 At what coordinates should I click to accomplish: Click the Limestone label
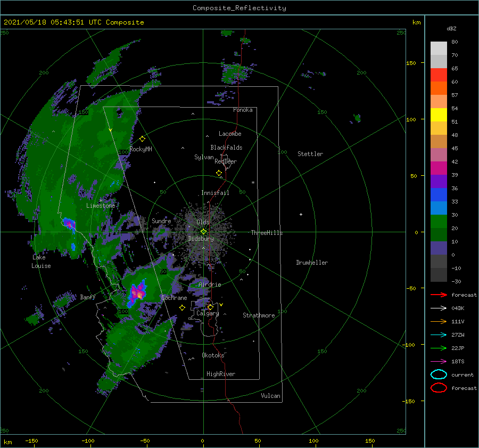(x=101, y=206)
